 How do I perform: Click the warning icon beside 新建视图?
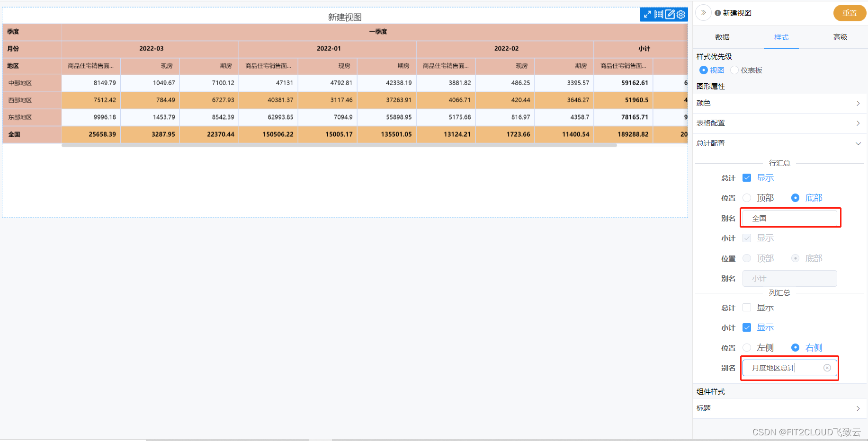tap(718, 13)
